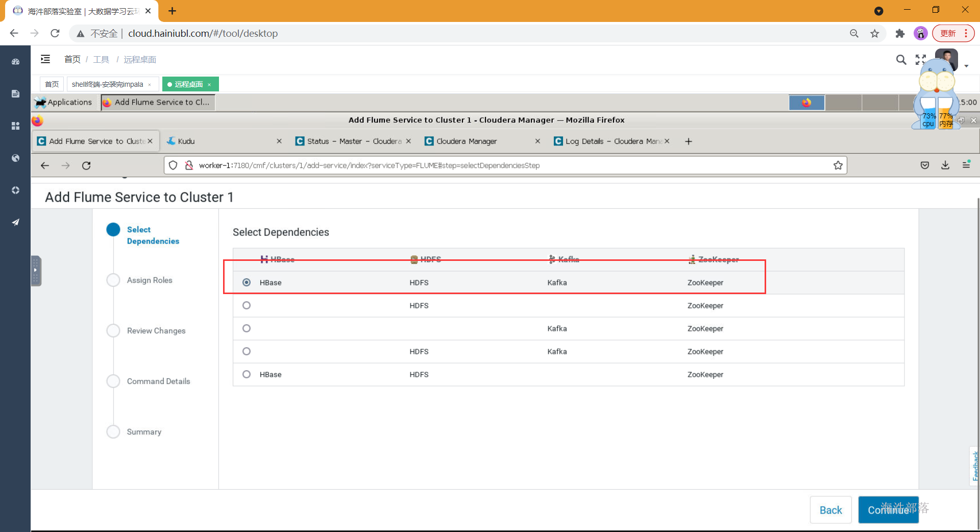
Task: Select the HDFS Kafka ZooKeeper radio option
Action: (247, 351)
